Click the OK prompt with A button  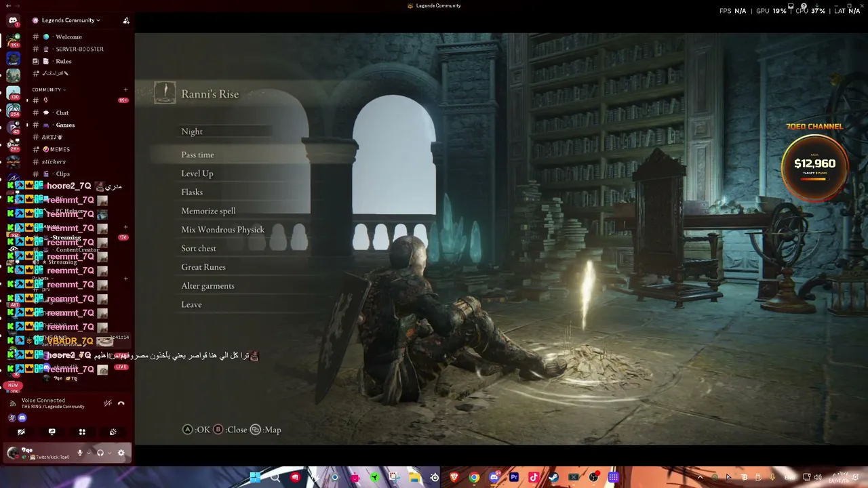pyautogui.click(x=196, y=430)
